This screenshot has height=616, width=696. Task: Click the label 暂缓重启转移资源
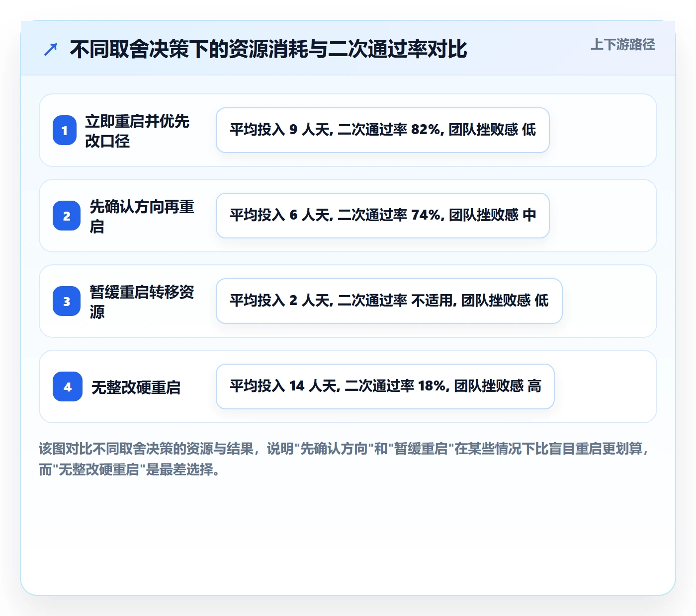142,302
